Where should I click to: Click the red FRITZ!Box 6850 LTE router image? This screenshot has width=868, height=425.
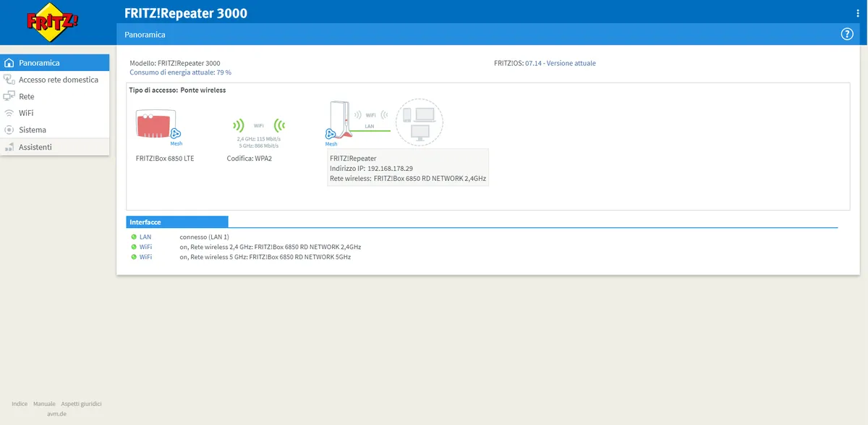pyautogui.click(x=156, y=122)
